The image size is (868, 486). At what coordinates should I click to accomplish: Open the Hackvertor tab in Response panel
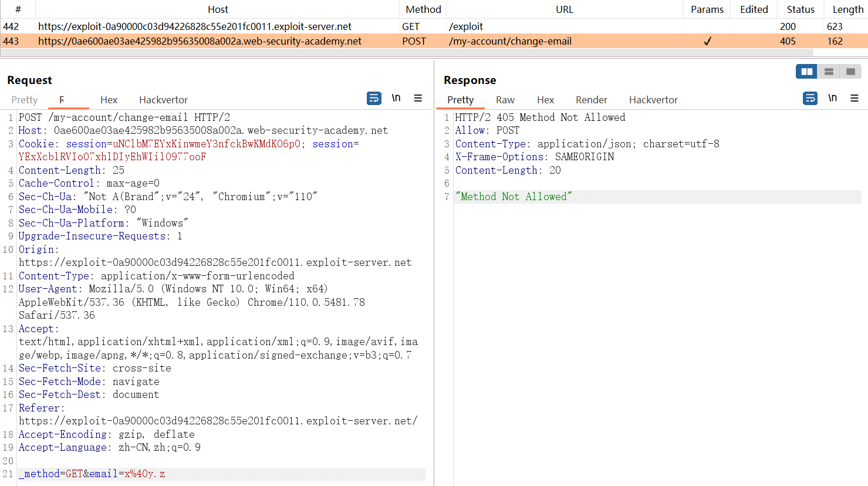coord(653,100)
